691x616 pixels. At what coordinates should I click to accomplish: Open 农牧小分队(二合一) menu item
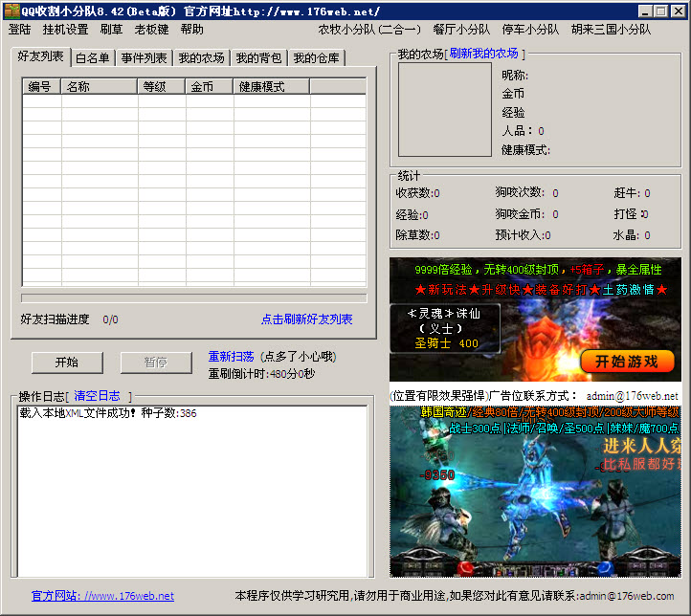point(369,30)
